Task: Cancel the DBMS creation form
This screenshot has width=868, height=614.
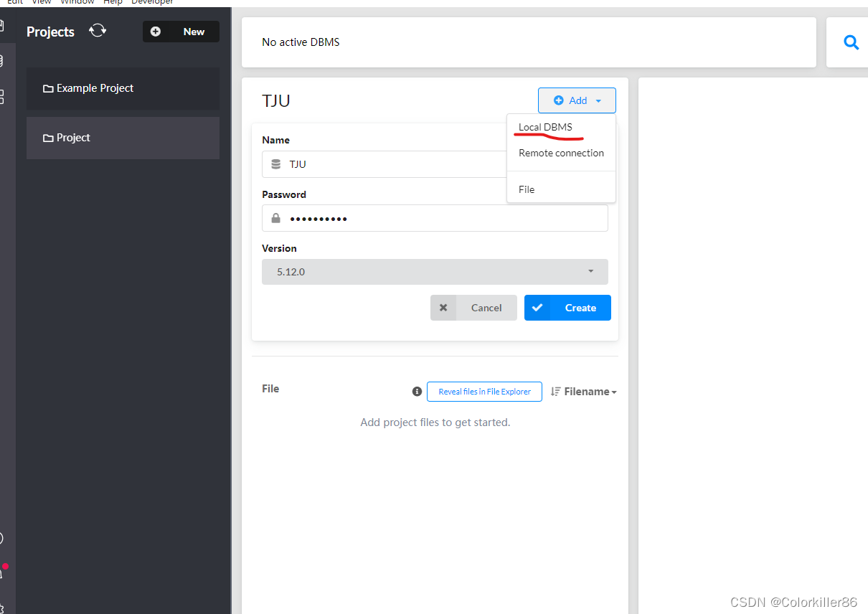Action: coord(473,307)
